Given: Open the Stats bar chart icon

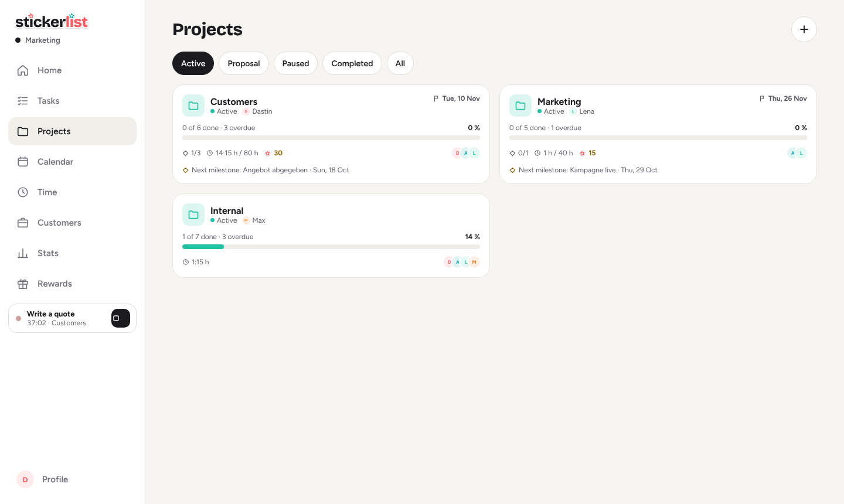Looking at the screenshot, I should pos(23,253).
